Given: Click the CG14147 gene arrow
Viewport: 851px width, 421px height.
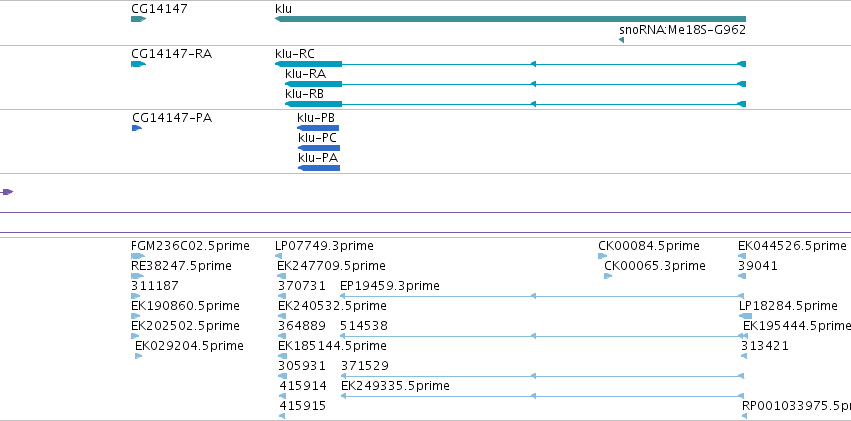Looking at the screenshot, I should 138,19.
